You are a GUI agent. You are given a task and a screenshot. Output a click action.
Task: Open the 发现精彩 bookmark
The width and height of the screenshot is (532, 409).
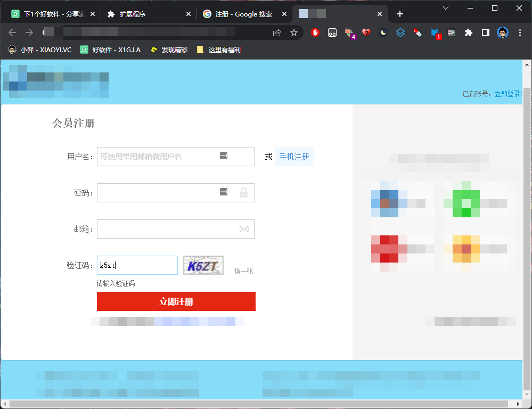(x=169, y=50)
